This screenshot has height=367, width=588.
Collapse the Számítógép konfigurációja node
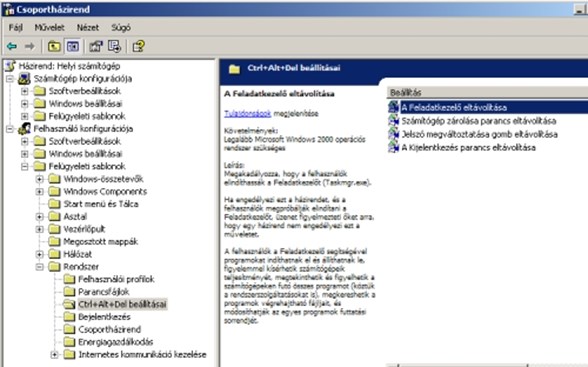10,79
